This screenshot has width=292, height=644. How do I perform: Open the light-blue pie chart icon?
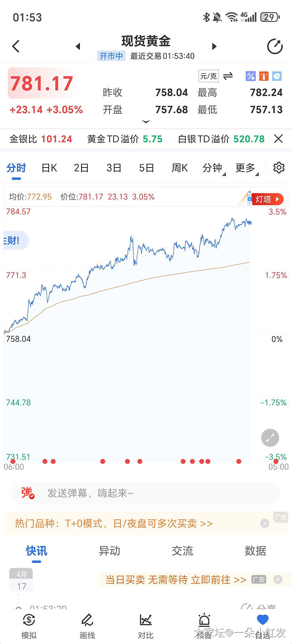pos(277,76)
